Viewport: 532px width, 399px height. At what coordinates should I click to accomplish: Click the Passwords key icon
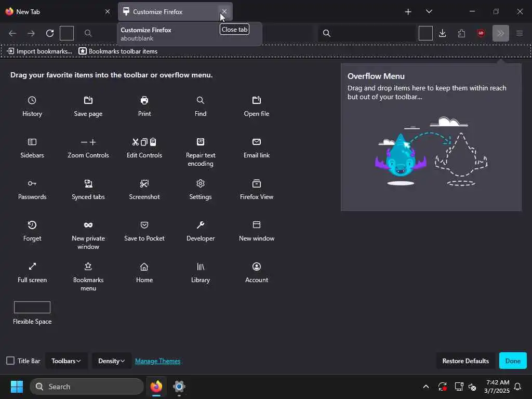point(32,183)
